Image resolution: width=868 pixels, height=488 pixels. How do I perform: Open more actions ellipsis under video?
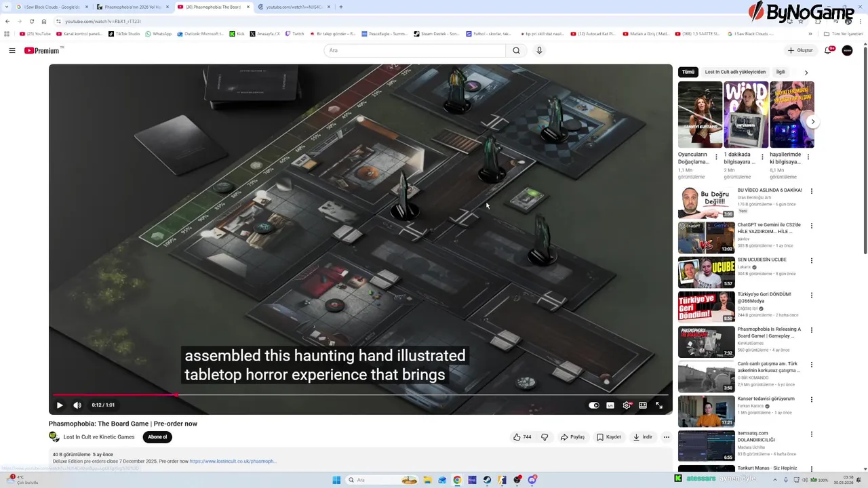[x=667, y=437]
